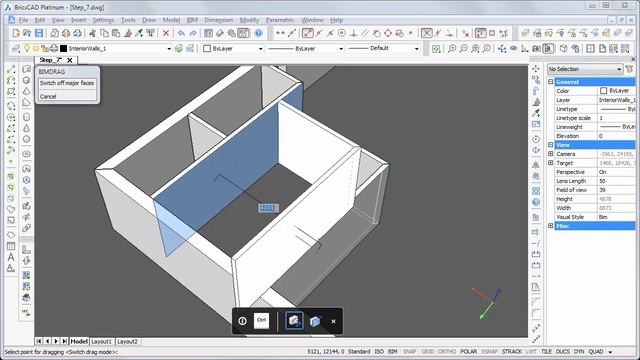Click the Paste clipboard icon

[116, 33]
